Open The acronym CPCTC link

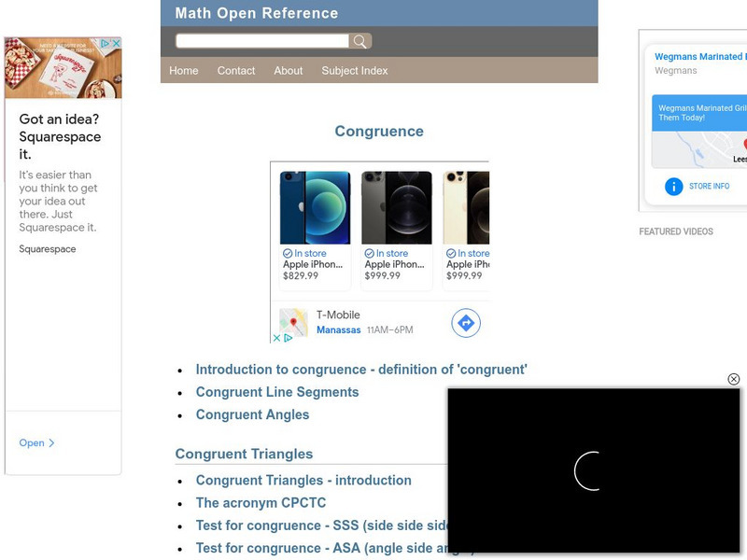coord(261,503)
